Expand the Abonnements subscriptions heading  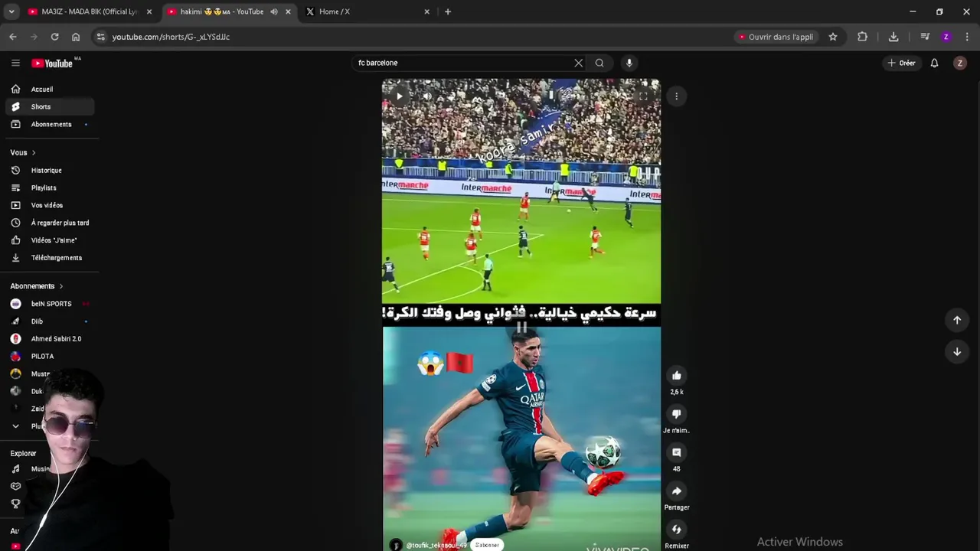pos(37,286)
